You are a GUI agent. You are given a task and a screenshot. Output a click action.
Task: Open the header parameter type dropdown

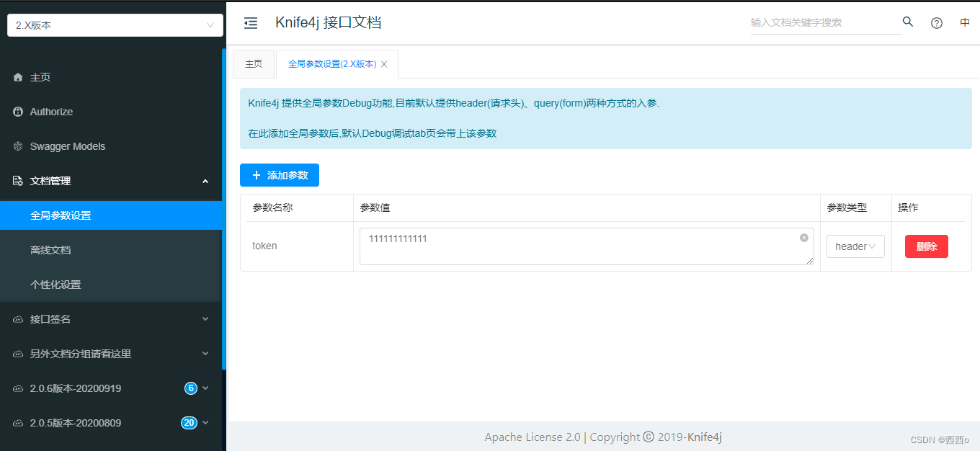(x=855, y=246)
